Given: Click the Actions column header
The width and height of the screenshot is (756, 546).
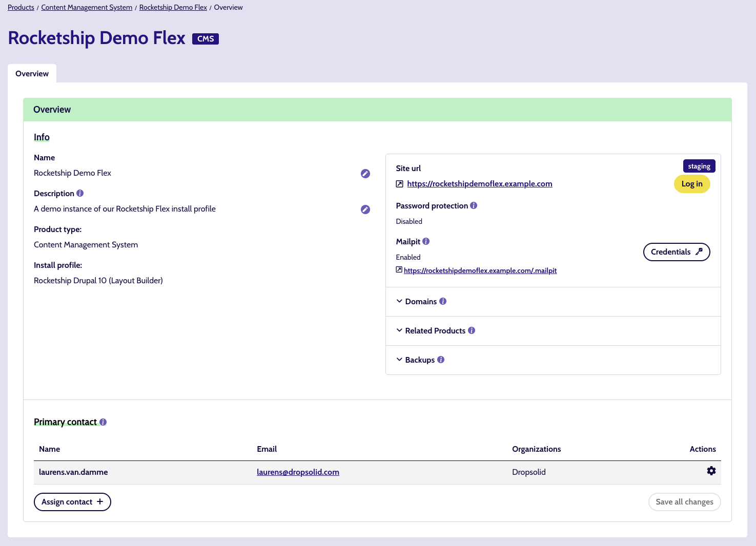Looking at the screenshot, I should click(703, 449).
